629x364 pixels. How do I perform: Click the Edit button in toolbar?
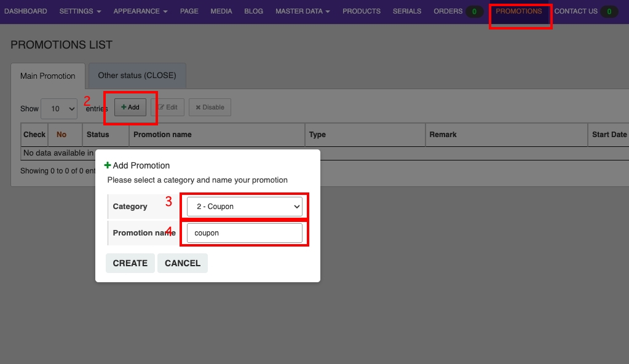[x=167, y=107]
